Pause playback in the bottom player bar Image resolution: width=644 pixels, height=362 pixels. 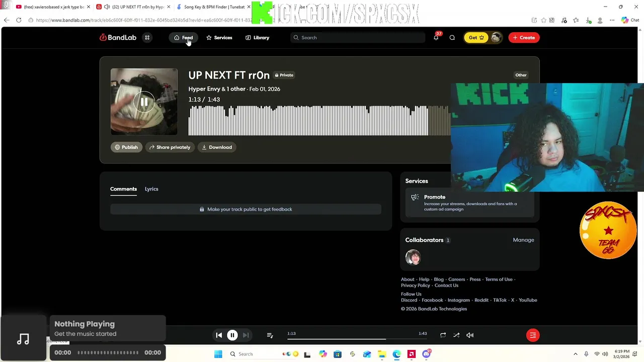tap(232, 335)
